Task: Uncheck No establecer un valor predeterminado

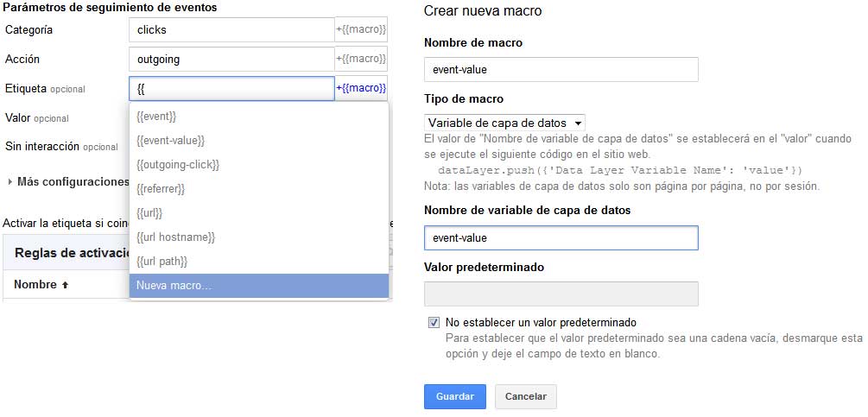Action: [434, 322]
